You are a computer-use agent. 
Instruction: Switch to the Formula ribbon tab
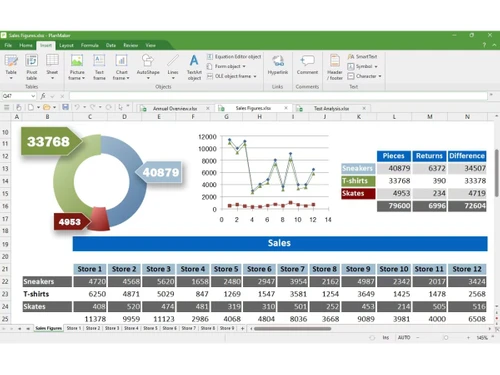click(90, 45)
